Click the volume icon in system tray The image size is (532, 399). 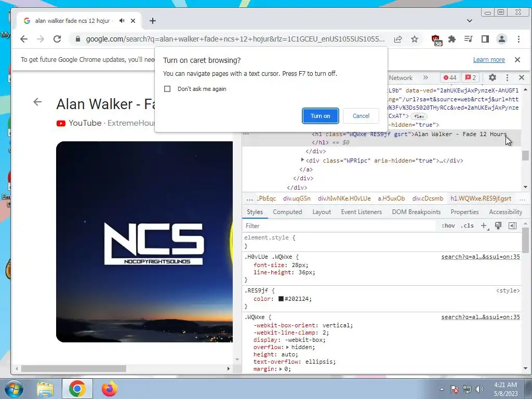point(480,389)
